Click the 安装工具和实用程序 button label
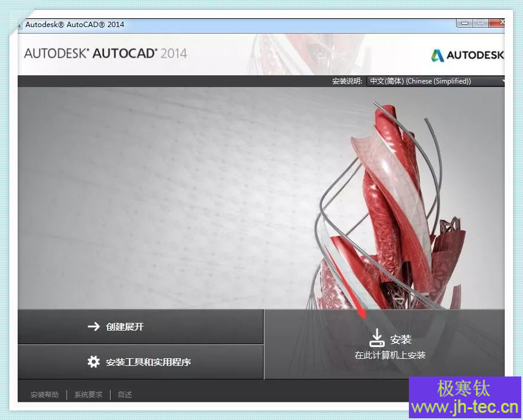Viewport: 523px width, 420px height. click(x=148, y=362)
